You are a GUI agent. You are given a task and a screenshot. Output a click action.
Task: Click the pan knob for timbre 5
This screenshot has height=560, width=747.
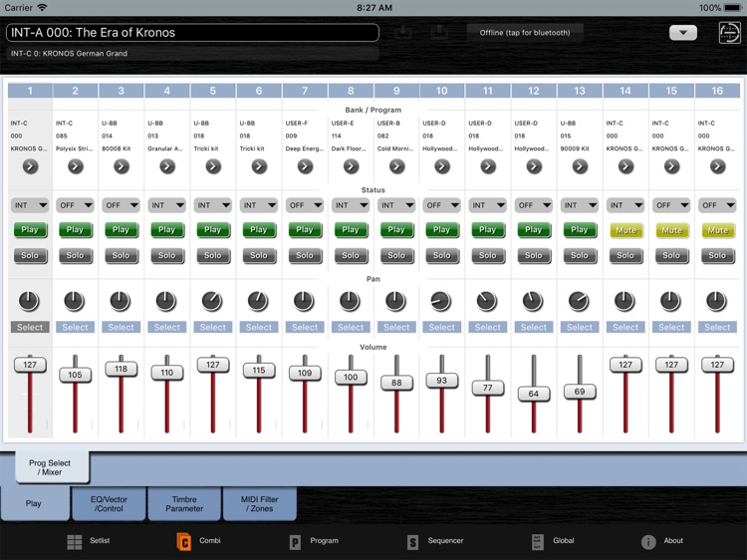click(x=212, y=301)
